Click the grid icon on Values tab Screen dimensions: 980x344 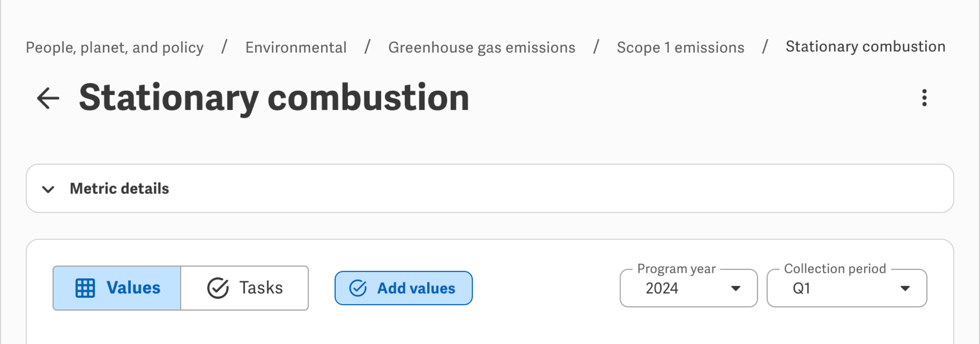pos(85,288)
